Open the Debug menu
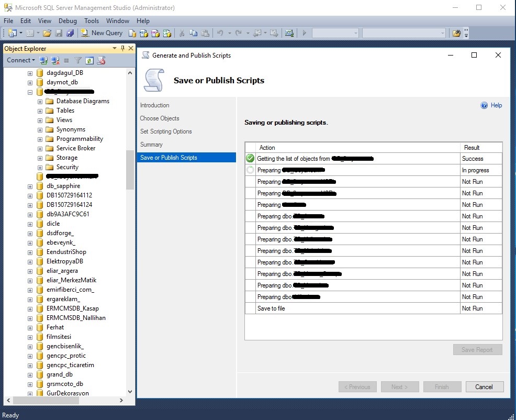This screenshot has width=516, height=420. [68, 21]
